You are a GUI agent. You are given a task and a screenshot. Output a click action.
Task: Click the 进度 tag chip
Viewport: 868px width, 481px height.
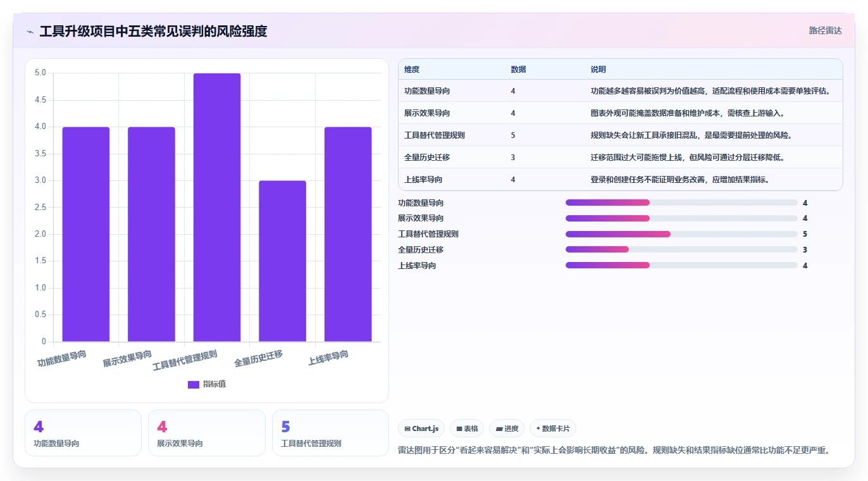(x=507, y=428)
